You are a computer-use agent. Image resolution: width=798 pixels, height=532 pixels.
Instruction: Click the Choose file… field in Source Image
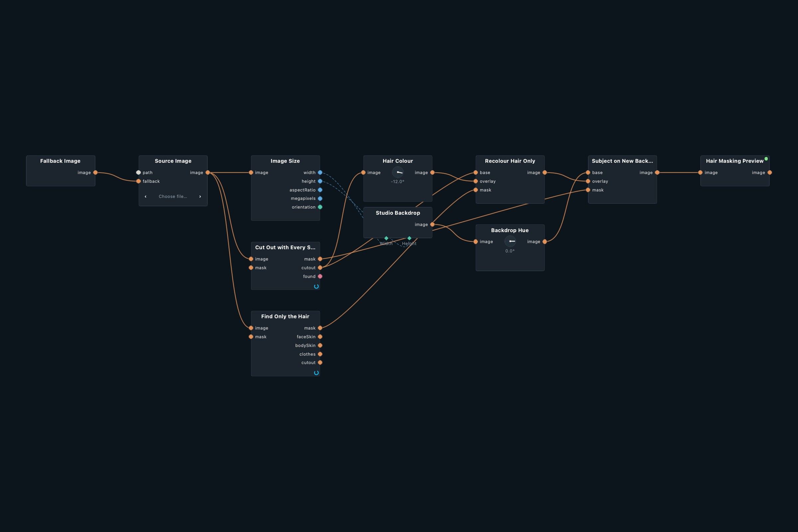[173, 197]
